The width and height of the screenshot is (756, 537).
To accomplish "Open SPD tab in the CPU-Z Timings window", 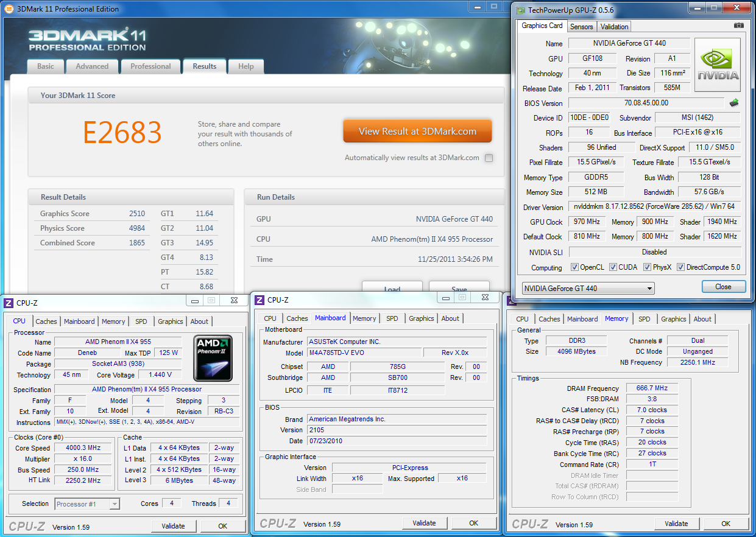I will point(645,319).
